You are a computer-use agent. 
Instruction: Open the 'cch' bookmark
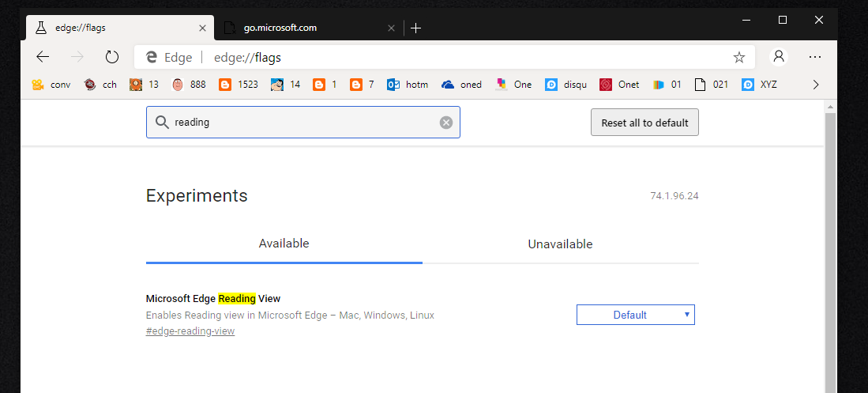100,85
